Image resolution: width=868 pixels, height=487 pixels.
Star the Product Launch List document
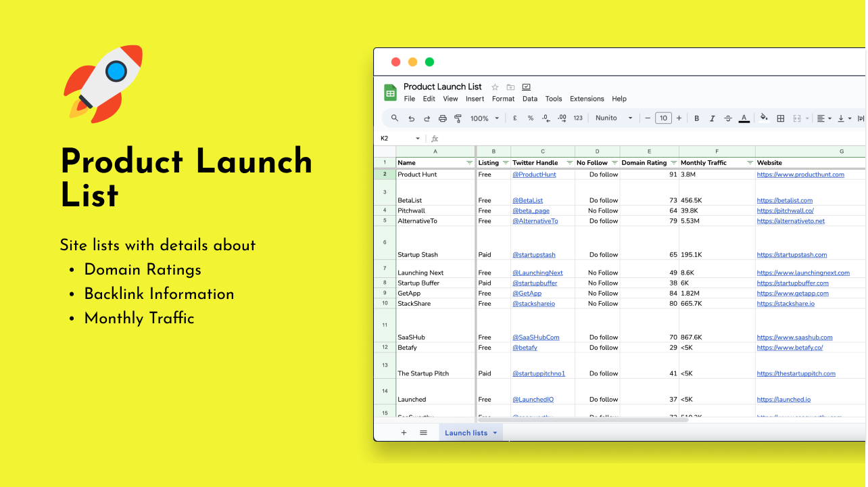tap(495, 87)
